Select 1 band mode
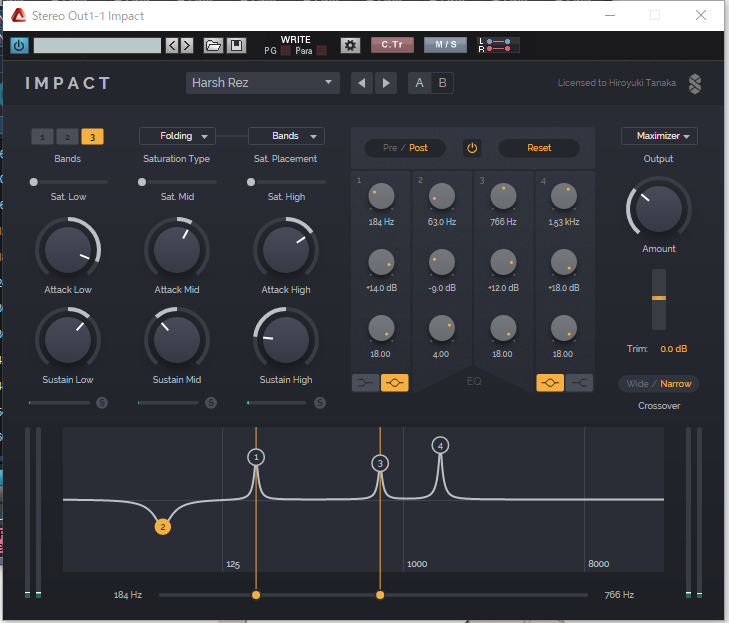Viewport: 729px width, 623px height. [42, 137]
